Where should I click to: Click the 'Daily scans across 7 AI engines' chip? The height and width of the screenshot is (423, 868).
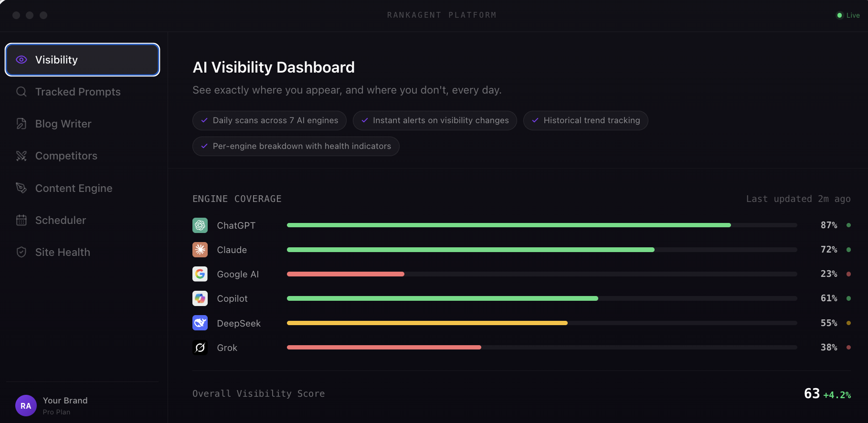pyautogui.click(x=269, y=120)
